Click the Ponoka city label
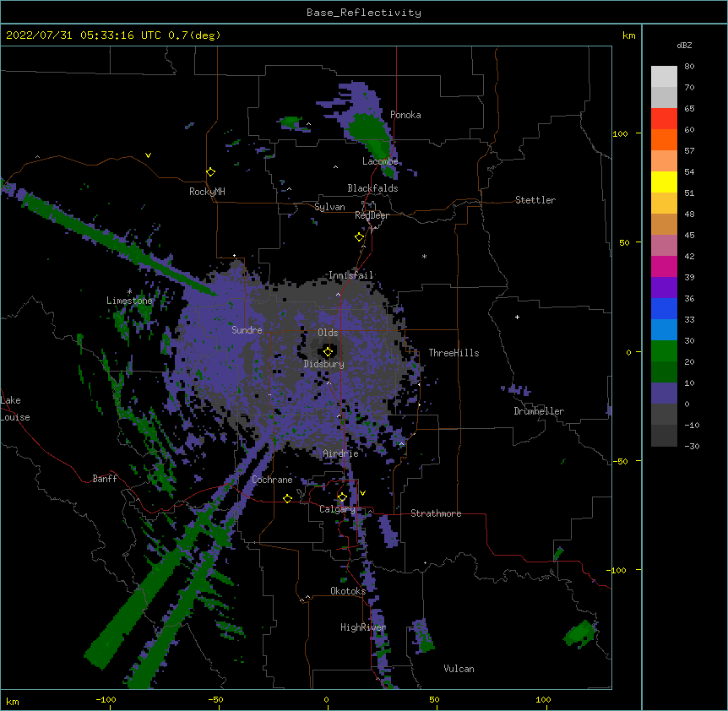 click(405, 115)
